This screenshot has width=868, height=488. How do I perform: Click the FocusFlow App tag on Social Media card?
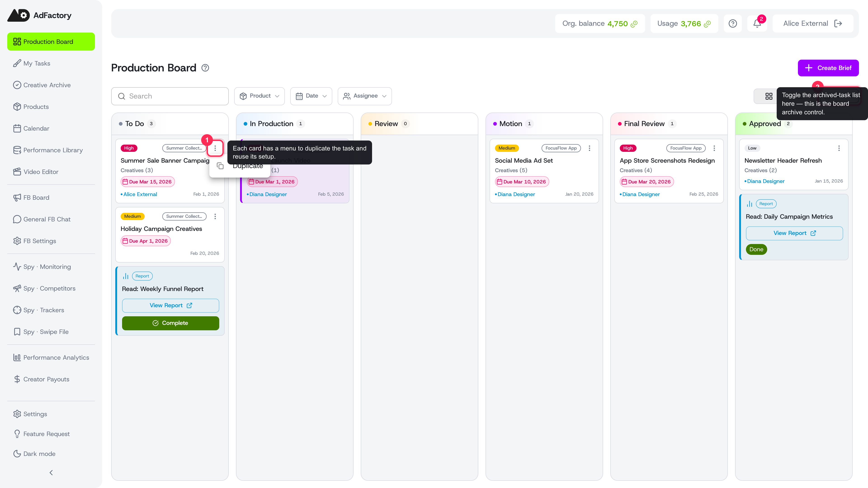point(561,148)
